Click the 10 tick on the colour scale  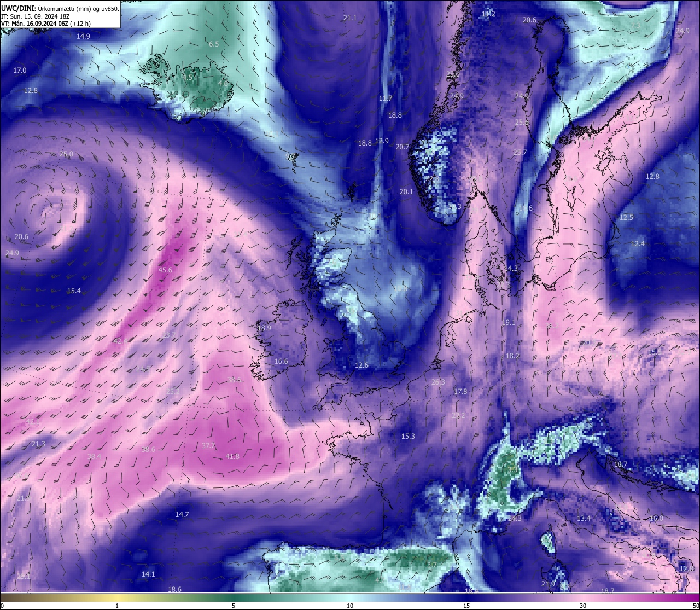(x=350, y=606)
